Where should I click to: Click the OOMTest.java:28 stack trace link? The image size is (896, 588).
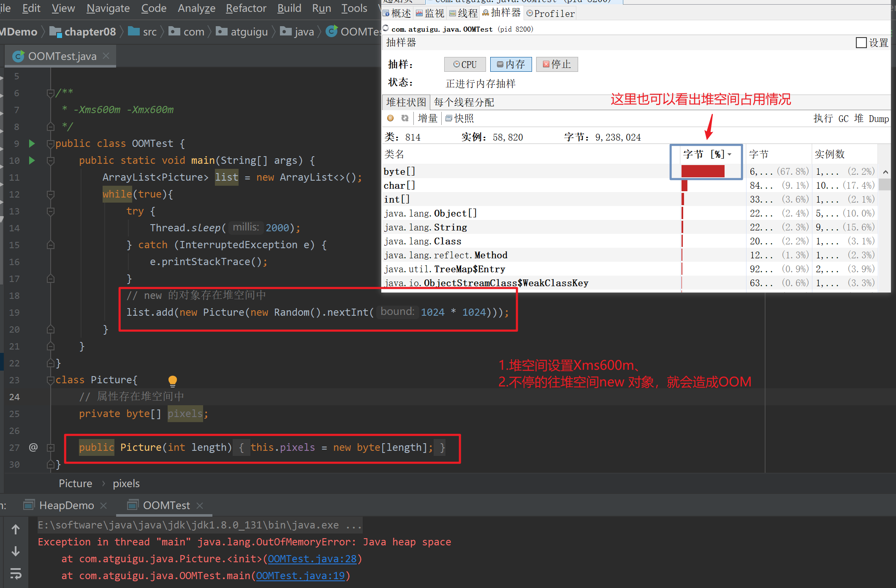pos(312,559)
